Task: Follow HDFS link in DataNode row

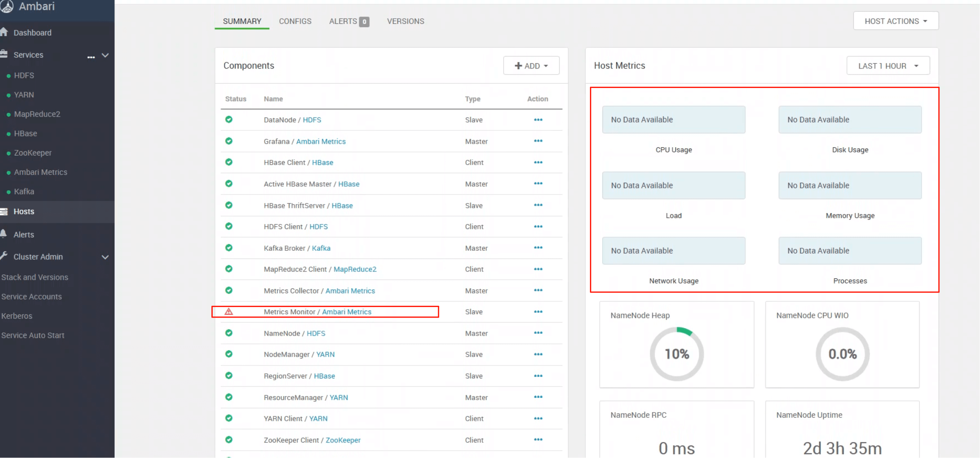Action: [x=312, y=120]
